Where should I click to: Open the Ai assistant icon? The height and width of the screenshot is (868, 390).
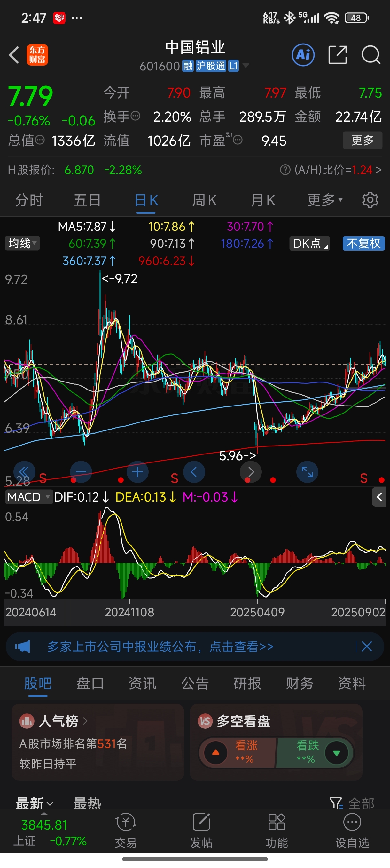303,55
